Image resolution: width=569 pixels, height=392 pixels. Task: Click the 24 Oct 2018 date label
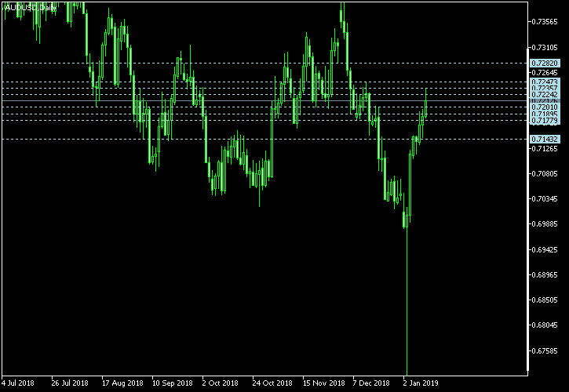coord(272,383)
